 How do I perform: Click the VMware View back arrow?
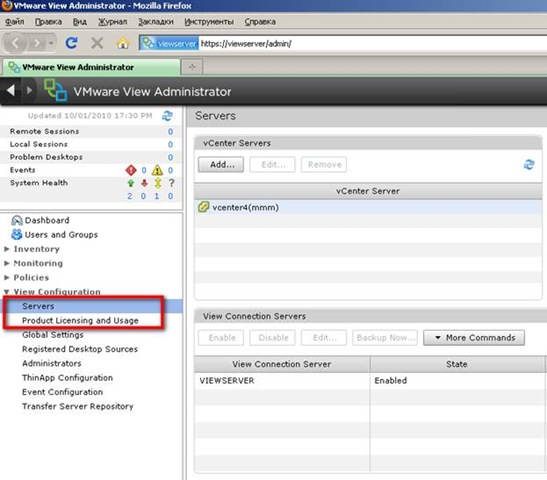11,91
